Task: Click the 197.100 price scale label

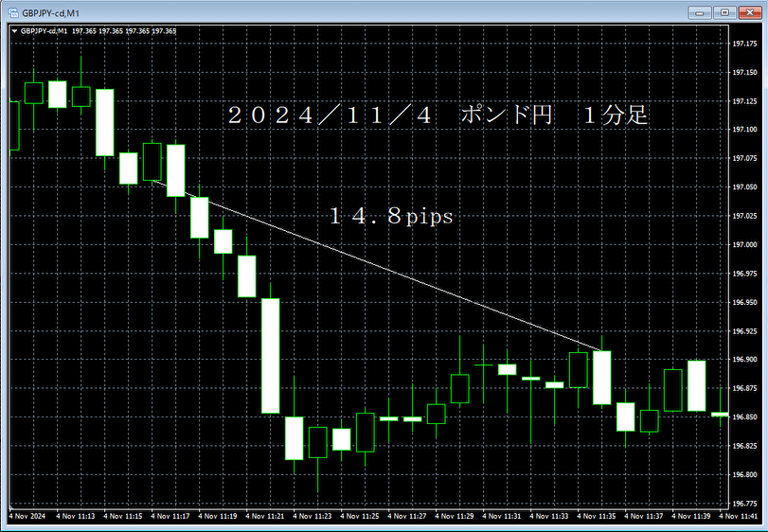Action: (744, 130)
